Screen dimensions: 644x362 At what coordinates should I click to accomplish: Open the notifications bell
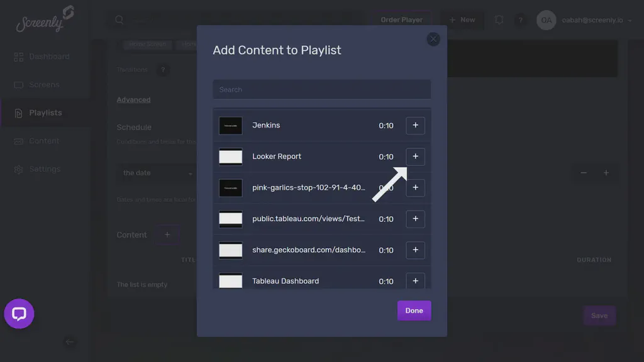pyautogui.click(x=499, y=19)
